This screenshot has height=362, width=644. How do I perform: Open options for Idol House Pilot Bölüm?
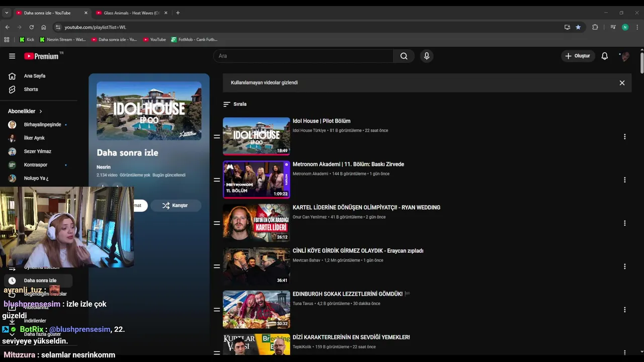tap(624, 137)
